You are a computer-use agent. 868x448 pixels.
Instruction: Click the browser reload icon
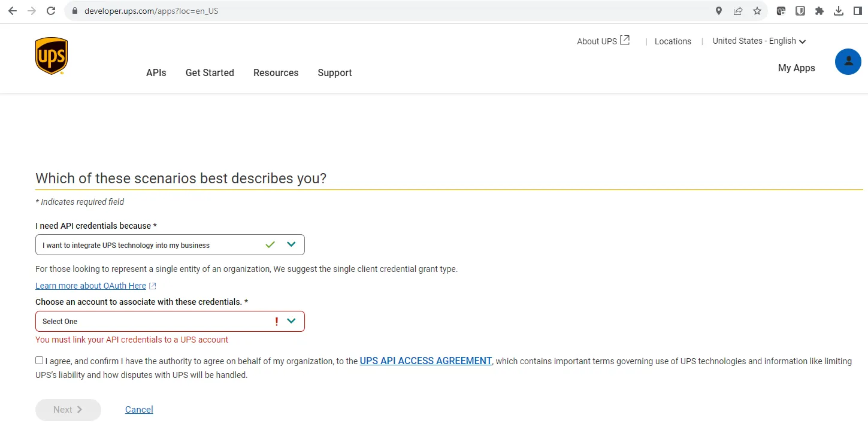tap(51, 11)
